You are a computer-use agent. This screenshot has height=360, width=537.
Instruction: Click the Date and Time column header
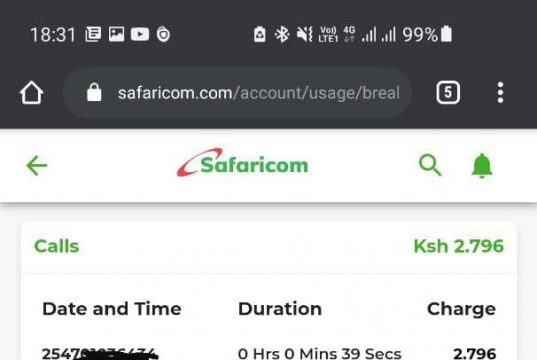coord(112,309)
